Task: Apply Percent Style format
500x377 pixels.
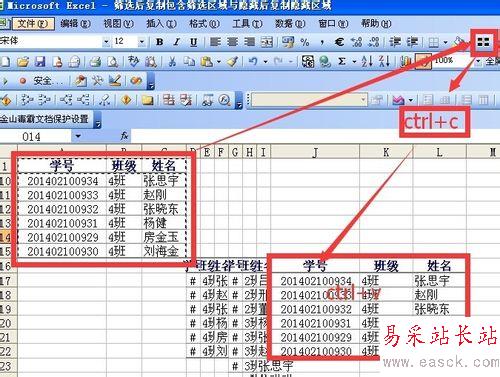Action: pos(305,42)
